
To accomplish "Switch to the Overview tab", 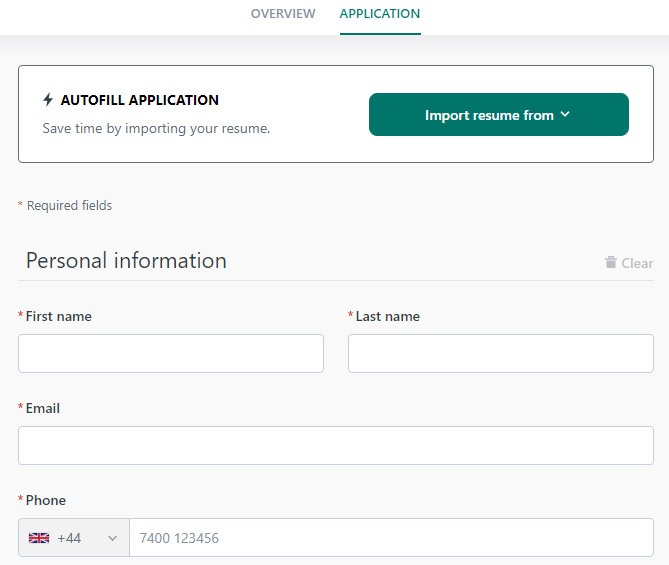I will pos(283,14).
